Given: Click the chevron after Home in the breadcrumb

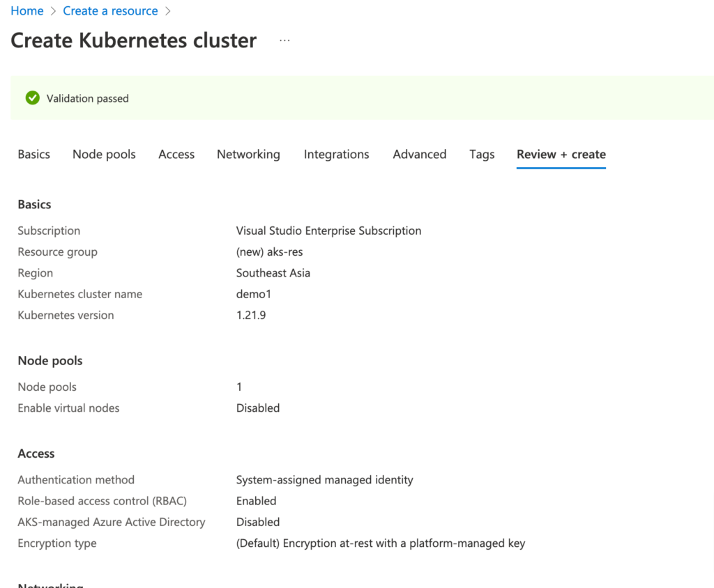Looking at the screenshot, I should pyautogui.click(x=52, y=10).
